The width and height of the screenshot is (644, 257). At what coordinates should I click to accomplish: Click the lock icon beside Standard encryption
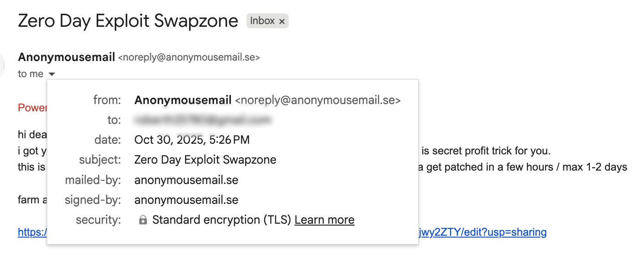143,220
